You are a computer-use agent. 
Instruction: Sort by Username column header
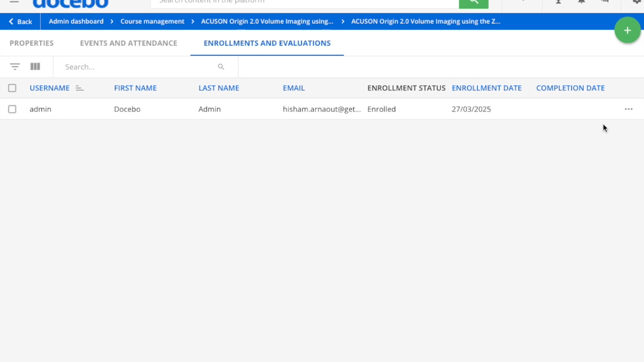(x=49, y=88)
